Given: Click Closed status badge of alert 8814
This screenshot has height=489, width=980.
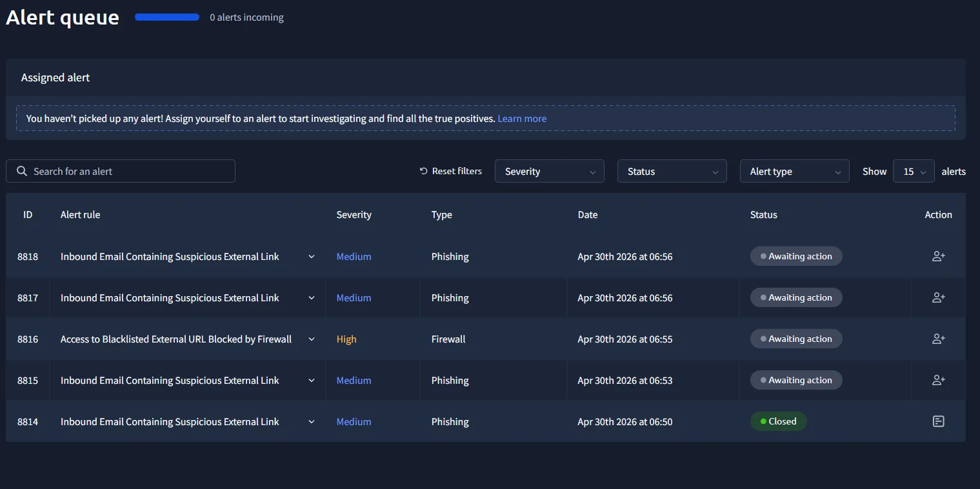Looking at the screenshot, I should point(778,421).
